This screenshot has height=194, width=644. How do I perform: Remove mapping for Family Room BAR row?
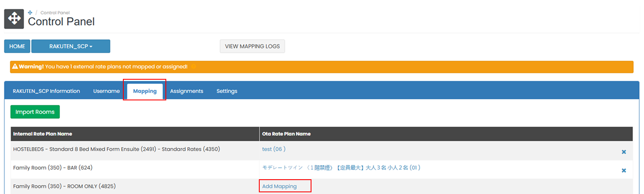(x=624, y=170)
